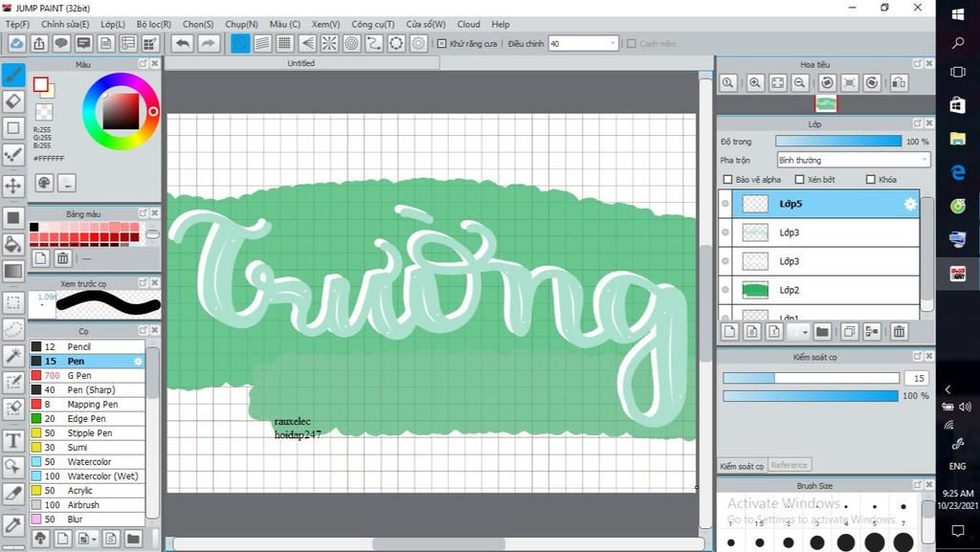Open the Xem(V) menu
980x552 pixels.
[x=325, y=24]
